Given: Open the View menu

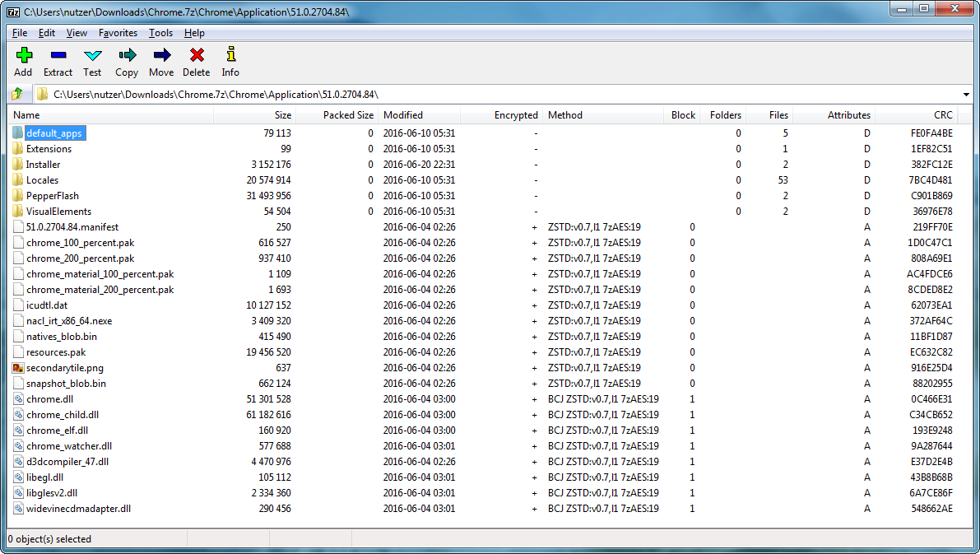Looking at the screenshot, I should click(x=77, y=32).
